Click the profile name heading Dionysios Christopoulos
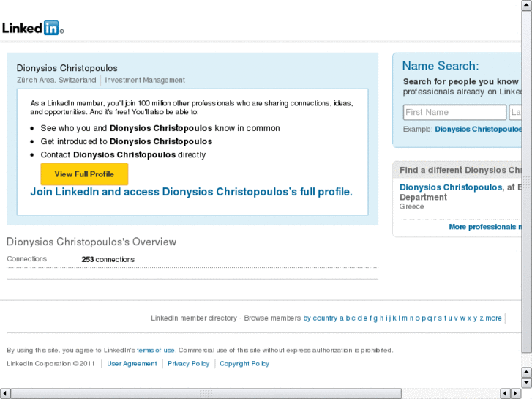This screenshot has height=399, width=532. (x=67, y=68)
